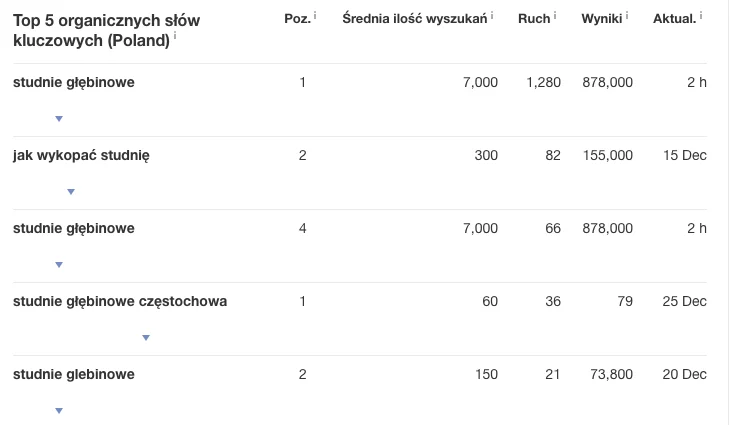Viewport: 734px width, 425px height.
Task: Click the Wyniki column header
Action: (x=601, y=19)
